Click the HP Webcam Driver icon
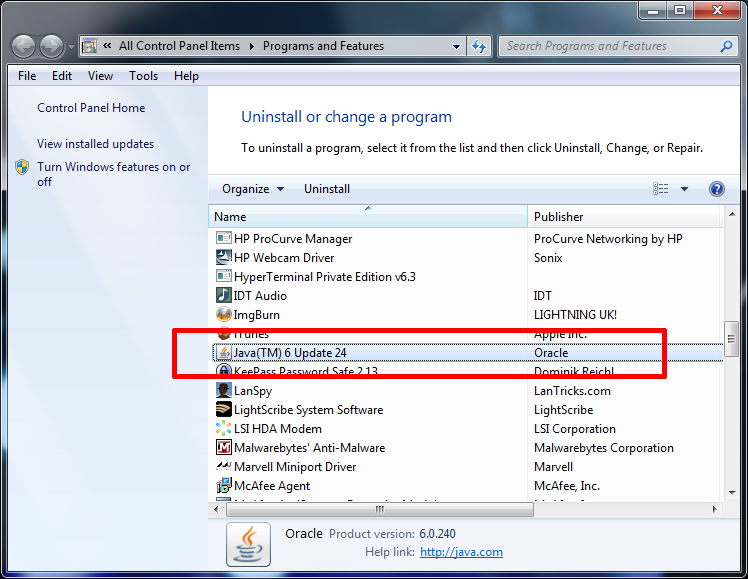 point(223,257)
